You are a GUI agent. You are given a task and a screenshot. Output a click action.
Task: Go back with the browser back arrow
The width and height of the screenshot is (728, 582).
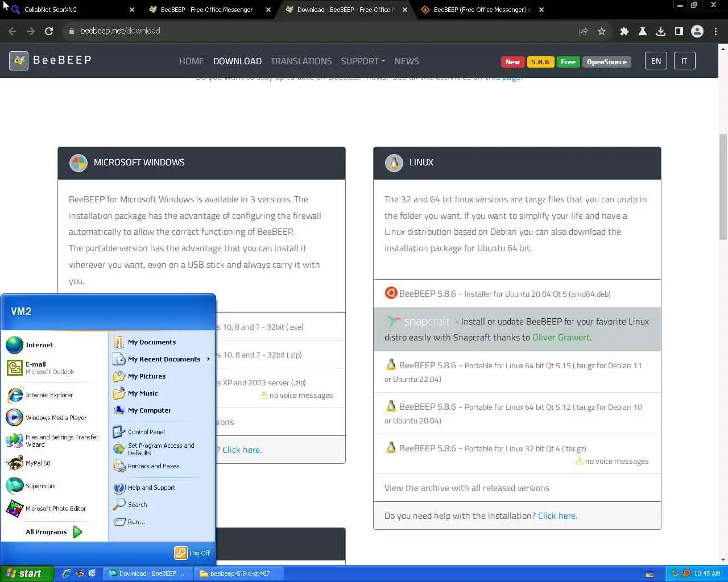point(13,31)
